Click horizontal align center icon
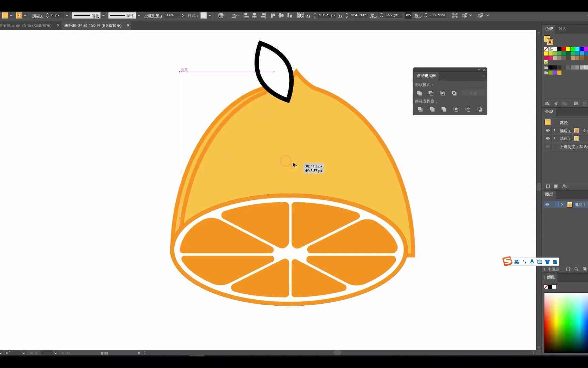 click(x=255, y=15)
